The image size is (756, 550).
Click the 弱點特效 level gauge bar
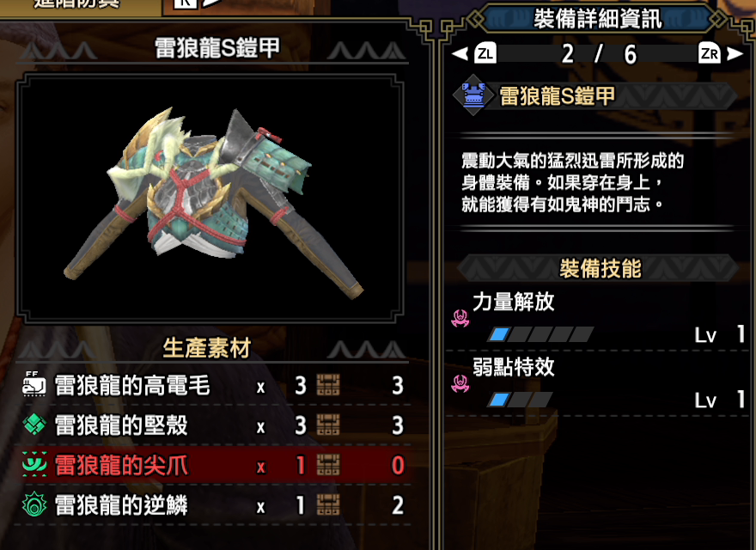pyautogui.click(x=520, y=400)
